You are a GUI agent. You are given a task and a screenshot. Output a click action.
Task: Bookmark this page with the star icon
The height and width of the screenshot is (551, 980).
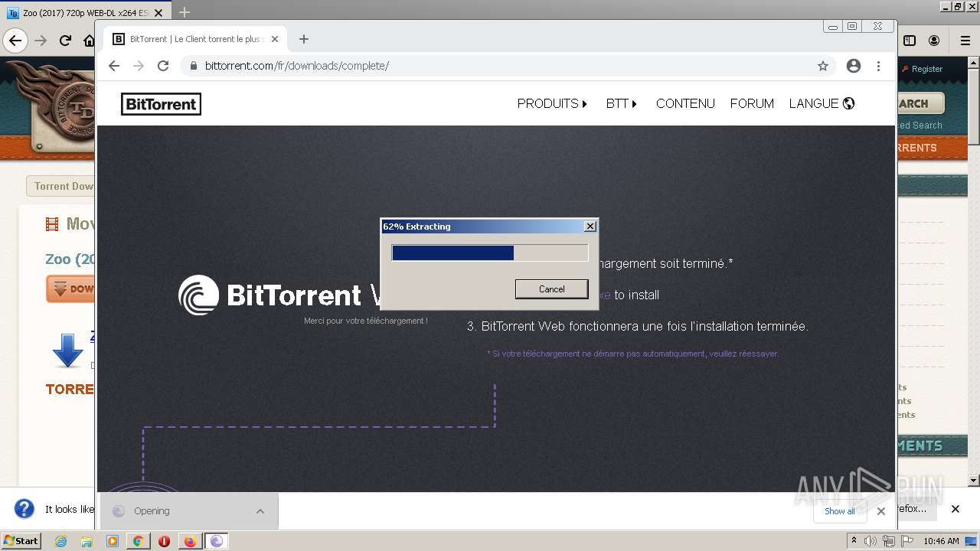click(823, 66)
